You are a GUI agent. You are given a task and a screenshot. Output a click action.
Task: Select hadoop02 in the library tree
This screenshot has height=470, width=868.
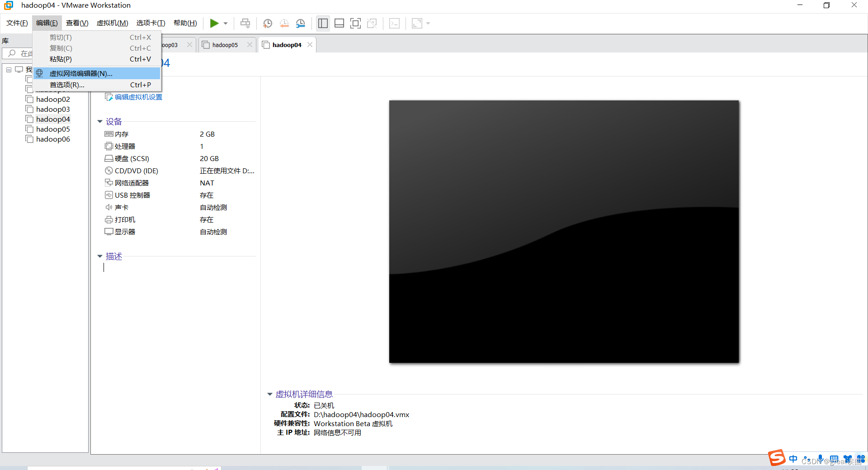point(53,100)
